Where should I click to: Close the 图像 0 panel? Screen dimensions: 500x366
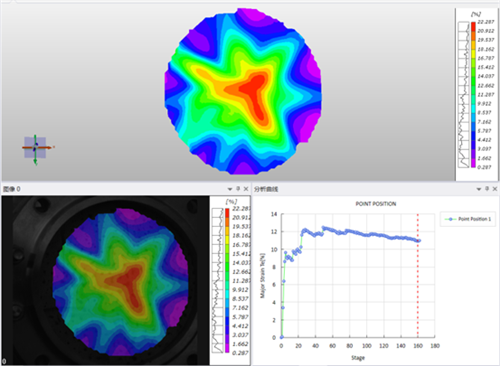(x=246, y=189)
